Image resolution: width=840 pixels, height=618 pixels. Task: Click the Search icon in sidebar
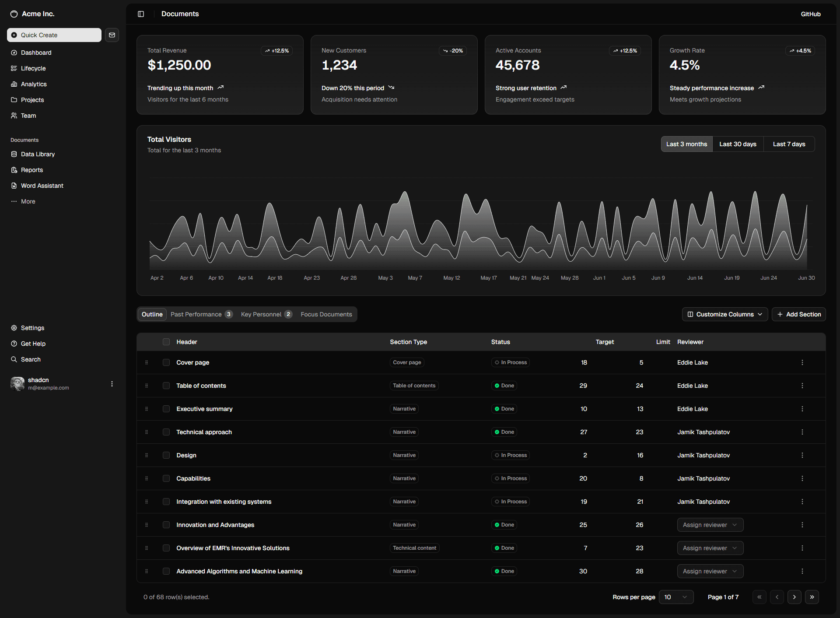pyautogui.click(x=31, y=359)
